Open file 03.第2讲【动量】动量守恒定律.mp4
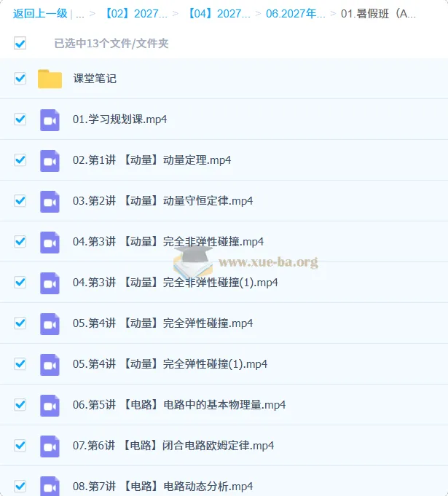448x496 pixels. coord(163,201)
